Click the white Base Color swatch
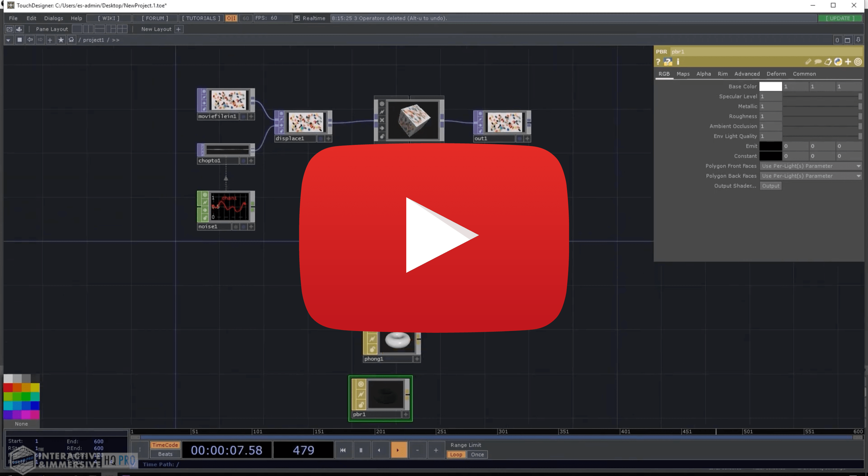The height and width of the screenshot is (476, 868). click(770, 86)
